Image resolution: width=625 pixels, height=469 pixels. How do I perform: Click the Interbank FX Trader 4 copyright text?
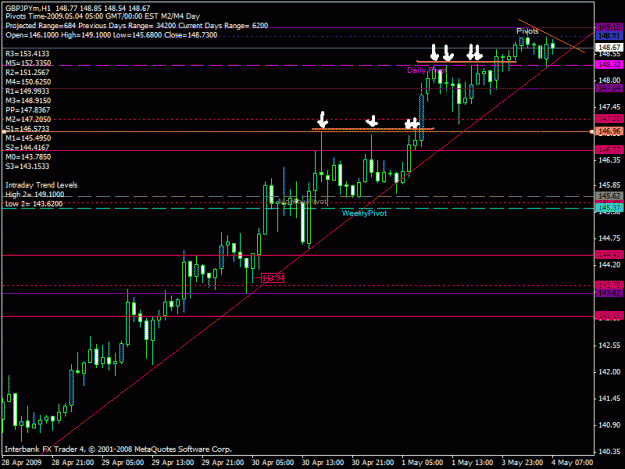point(118,449)
